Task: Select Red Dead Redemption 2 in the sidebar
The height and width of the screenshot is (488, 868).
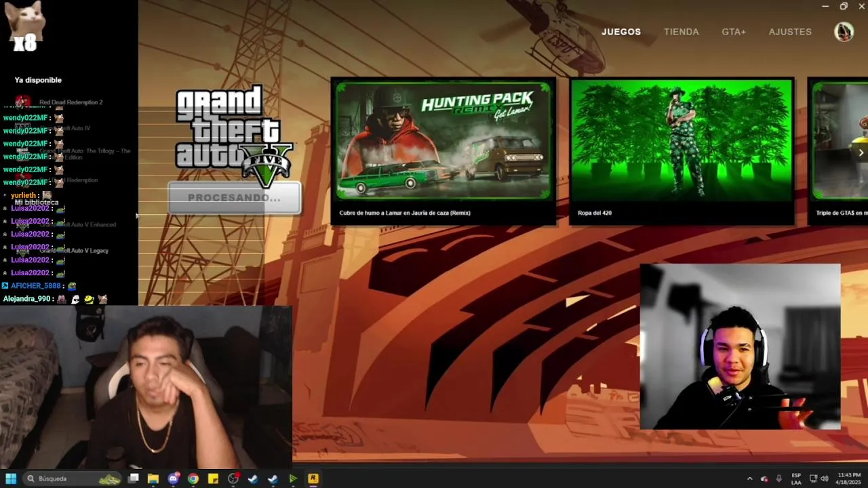Action: tap(71, 102)
